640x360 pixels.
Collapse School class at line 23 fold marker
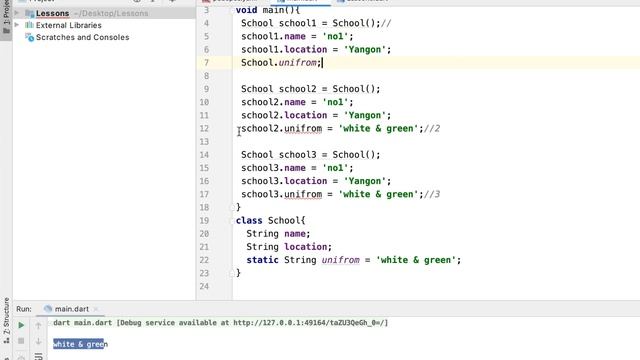pos(232,273)
